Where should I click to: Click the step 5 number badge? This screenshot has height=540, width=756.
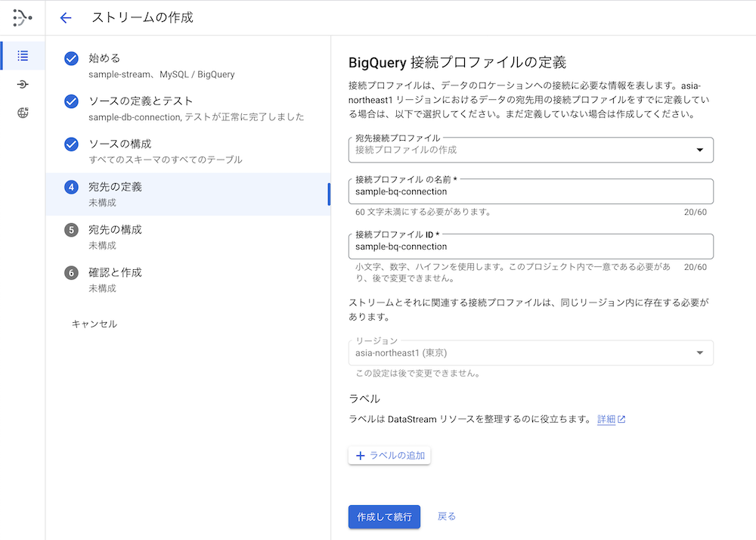coord(71,230)
